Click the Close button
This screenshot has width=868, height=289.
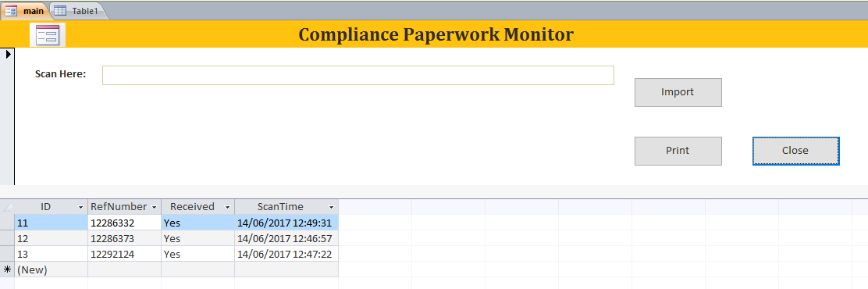pos(796,151)
